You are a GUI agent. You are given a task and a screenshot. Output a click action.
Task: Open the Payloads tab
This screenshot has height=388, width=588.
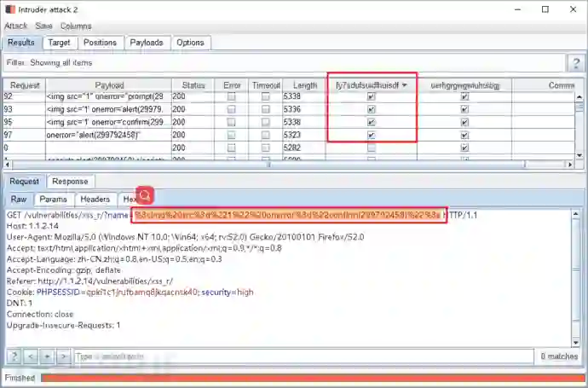click(147, 43)
